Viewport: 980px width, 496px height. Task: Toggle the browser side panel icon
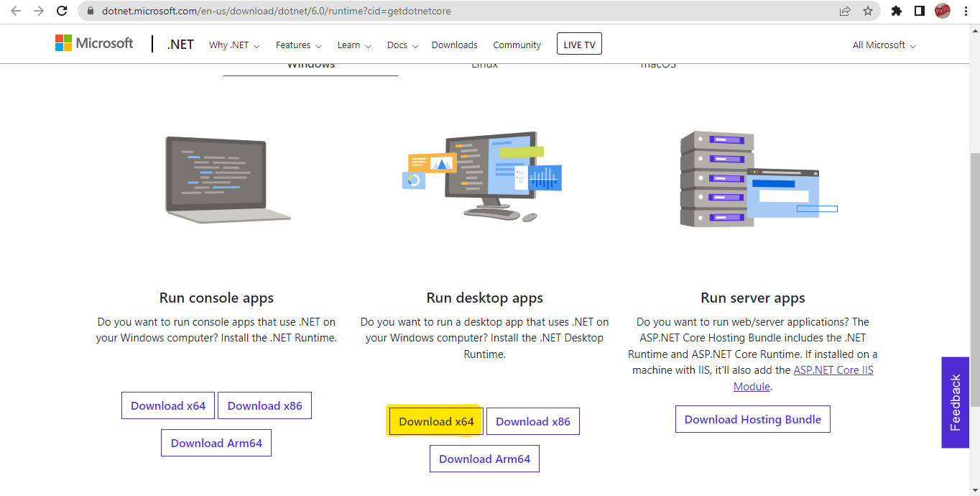(919, 11)
